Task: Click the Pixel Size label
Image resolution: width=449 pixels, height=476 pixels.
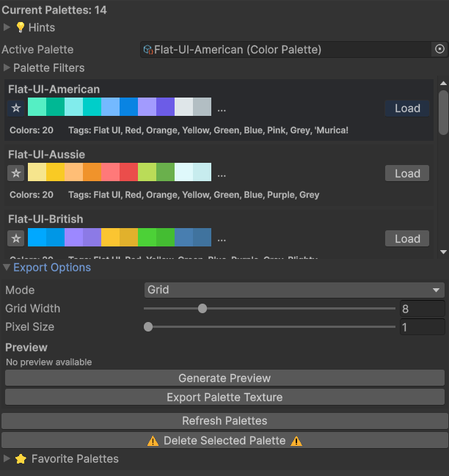Action: tap(30, 327)
